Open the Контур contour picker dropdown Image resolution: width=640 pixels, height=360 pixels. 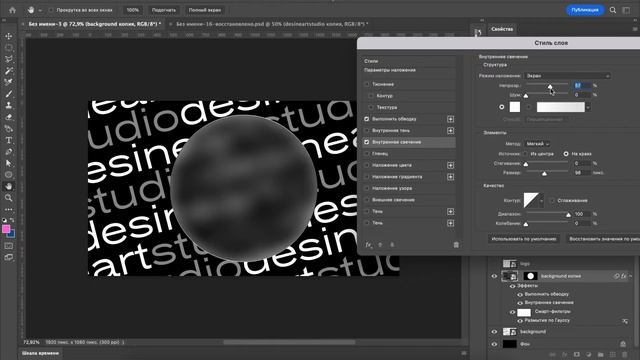click(x=542, y=200)
